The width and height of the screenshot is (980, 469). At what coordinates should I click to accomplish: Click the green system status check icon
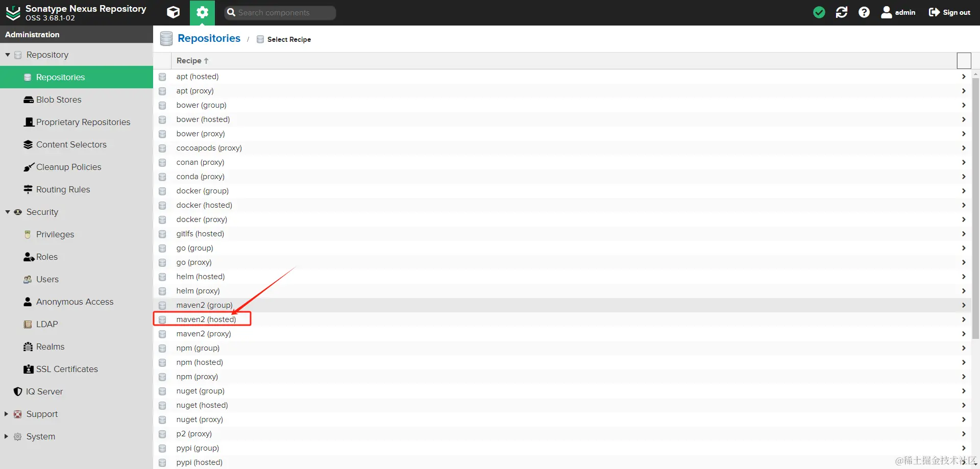pos(819,12)
